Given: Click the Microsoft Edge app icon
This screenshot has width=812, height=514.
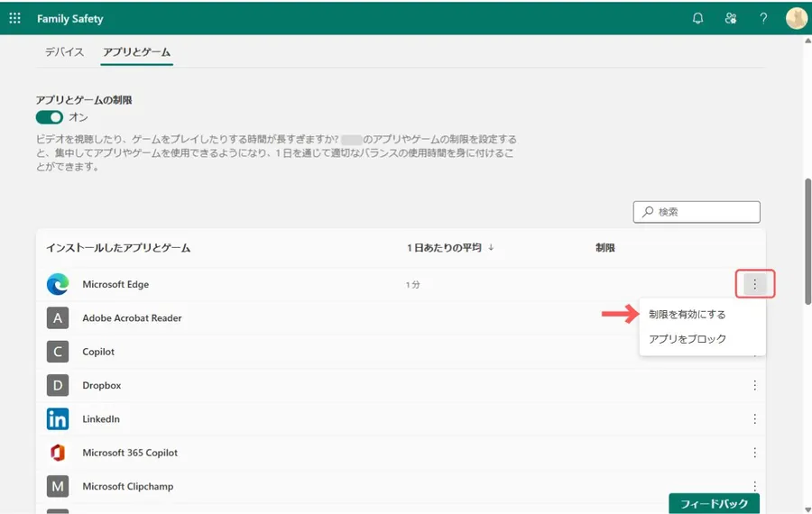Looking at the screenshot, I should click(x=58, y=284).
